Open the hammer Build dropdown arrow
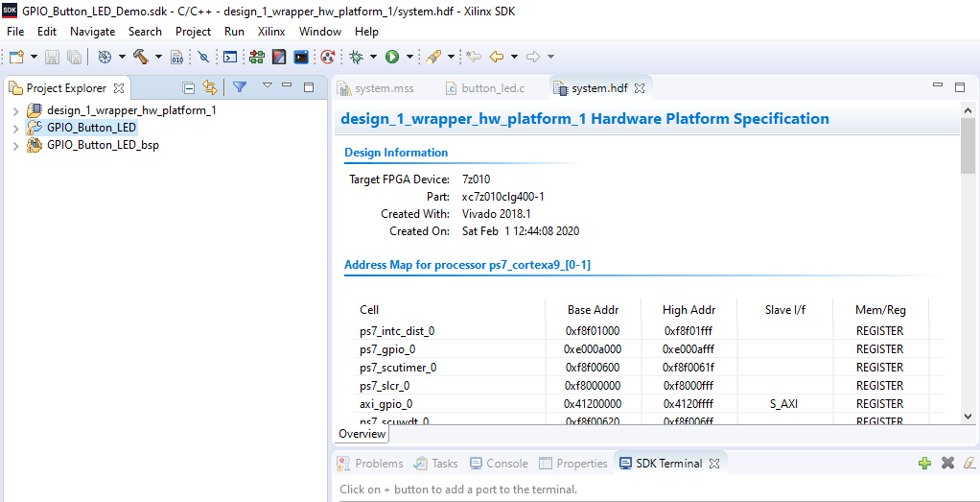Viewport: 980px width, 502px height. click(x=159, y=57)
